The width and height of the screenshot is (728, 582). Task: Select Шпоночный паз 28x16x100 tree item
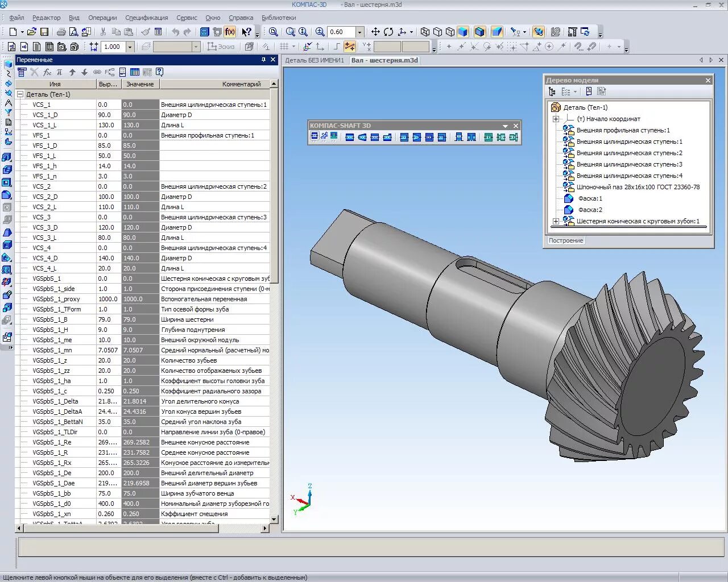638,187
